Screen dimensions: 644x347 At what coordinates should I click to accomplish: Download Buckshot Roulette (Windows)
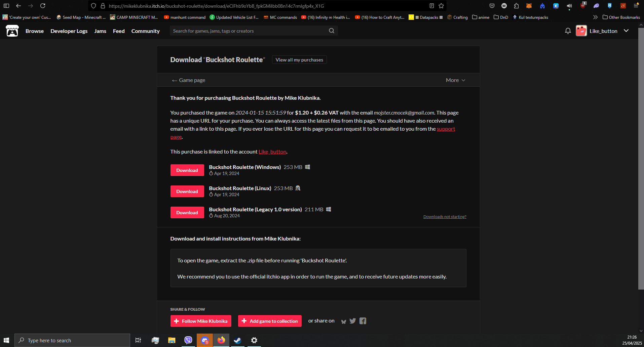coord(187,170)
